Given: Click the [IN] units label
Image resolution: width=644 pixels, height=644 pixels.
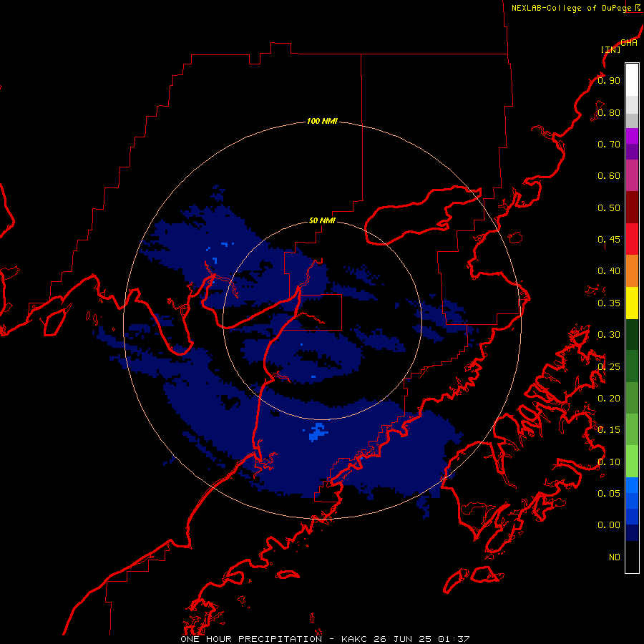Looking at the screenshot, I should pyautogui.click(x=610, y=49).
